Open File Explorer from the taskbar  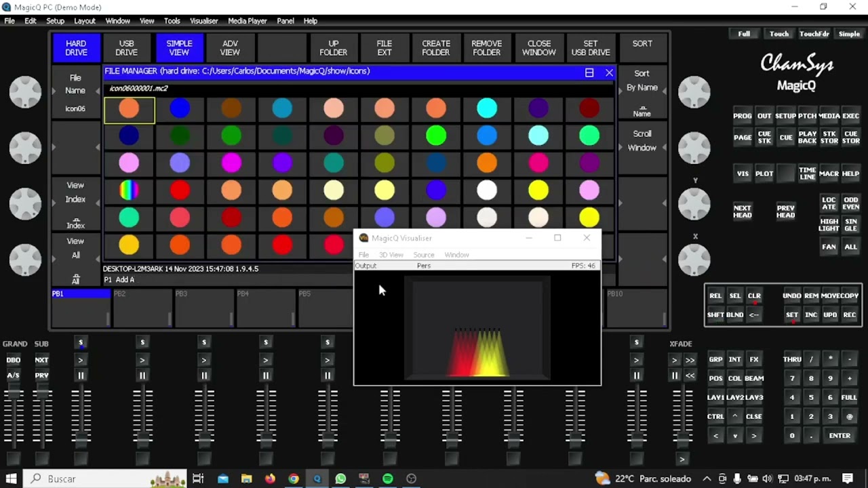pyautogui.click(x=246, y=479)
